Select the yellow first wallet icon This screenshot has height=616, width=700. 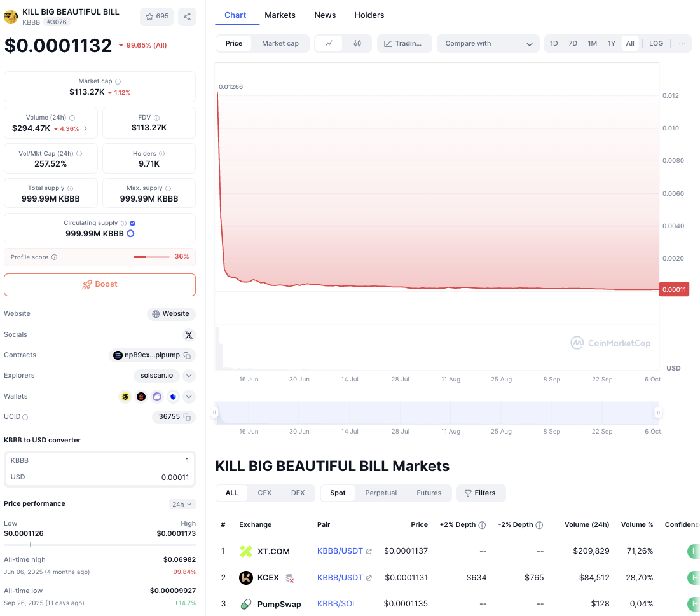click(x=125, y=397)
